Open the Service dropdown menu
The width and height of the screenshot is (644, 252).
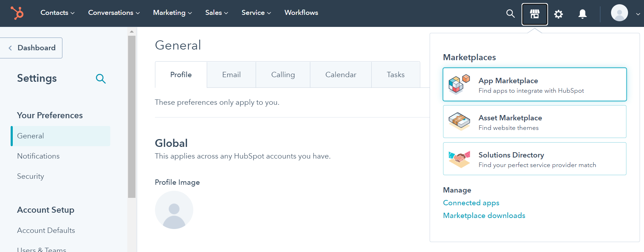tap(256, 13)
